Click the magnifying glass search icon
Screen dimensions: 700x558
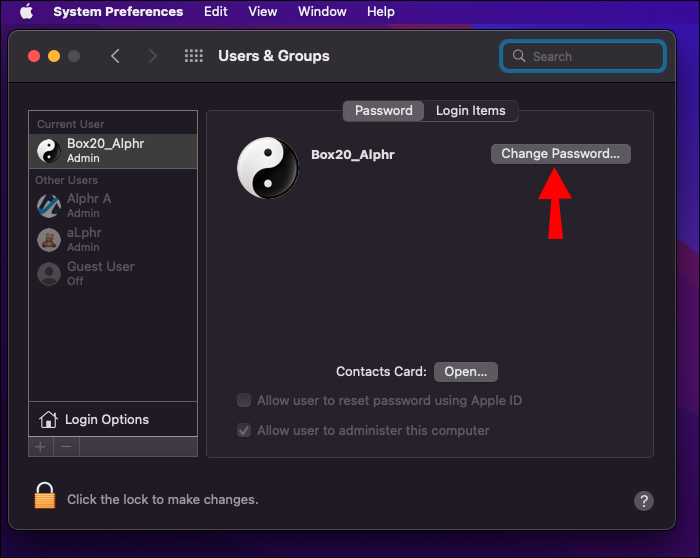(519, 56)
